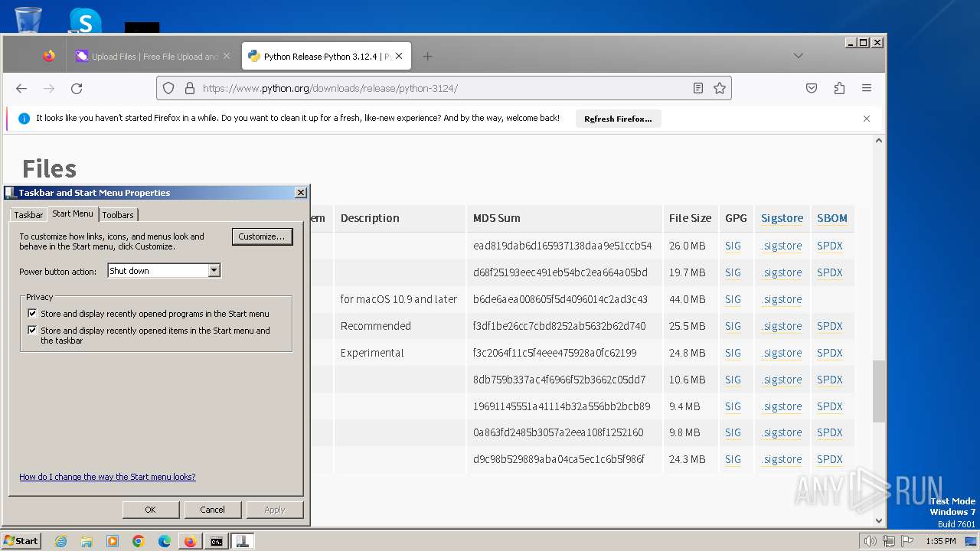Open Action Center flag icon
This screenshot has height=551, width=980.
point(907,541)
